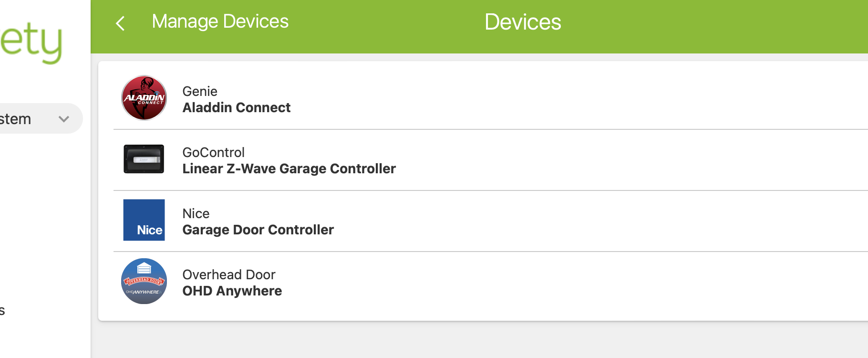This screenshot has width=868, height=358.
Task: Click the blue Nice brand logo
Action: (144, 220)
